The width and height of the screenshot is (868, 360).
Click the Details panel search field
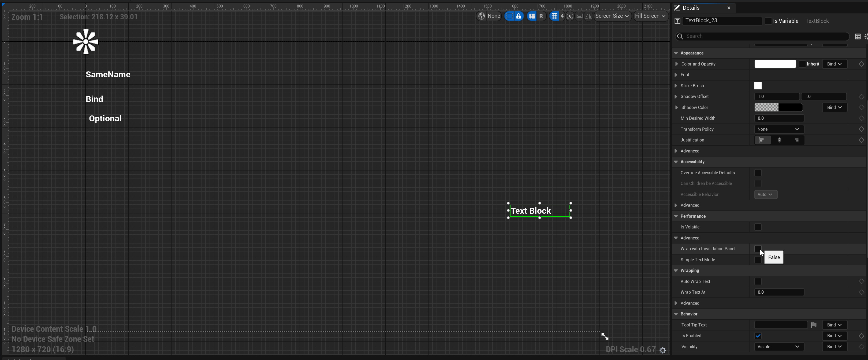[x=765, y=36]
